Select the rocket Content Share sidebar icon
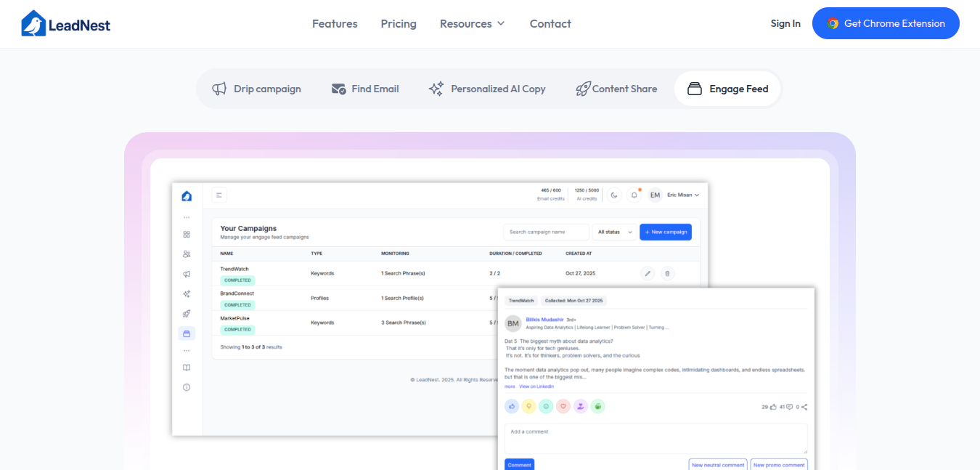 tap(186, 312)
